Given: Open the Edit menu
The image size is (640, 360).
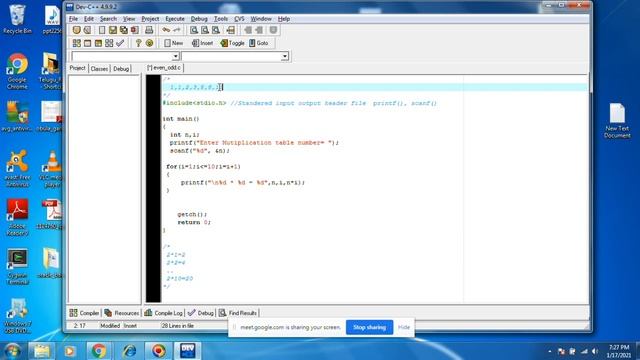Looking at the screenshot, I should tap(89, 19).
